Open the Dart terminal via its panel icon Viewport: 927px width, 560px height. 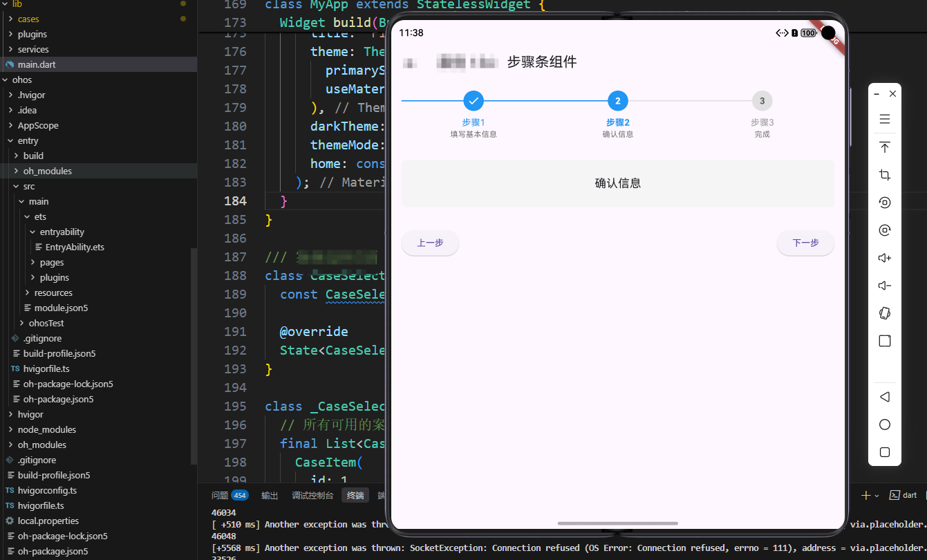click(896, 494)
